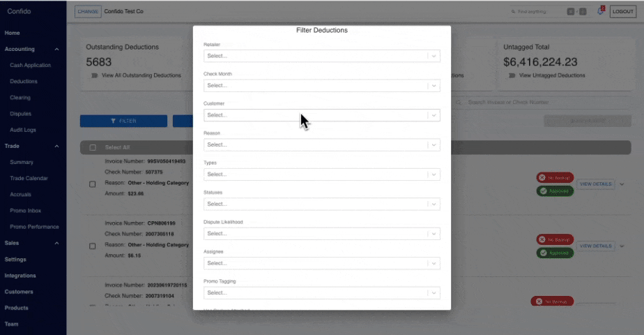
Task: Open the Dispute Likelihood dropdown
Action: 321,234
